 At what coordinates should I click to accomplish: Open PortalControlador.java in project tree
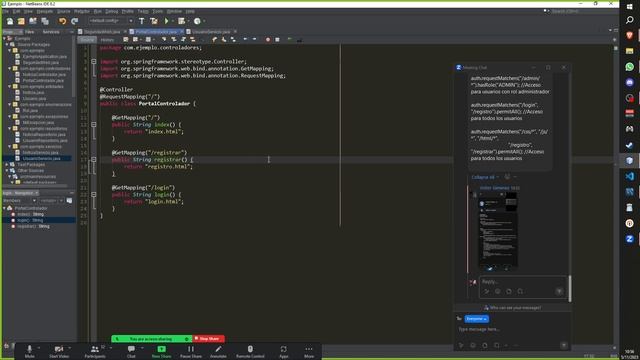coord(43,80)
